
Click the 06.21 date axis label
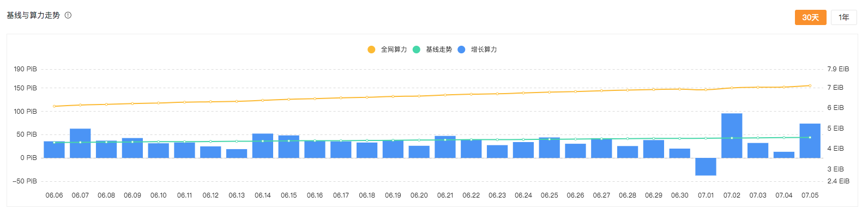(x=445, y=195)
